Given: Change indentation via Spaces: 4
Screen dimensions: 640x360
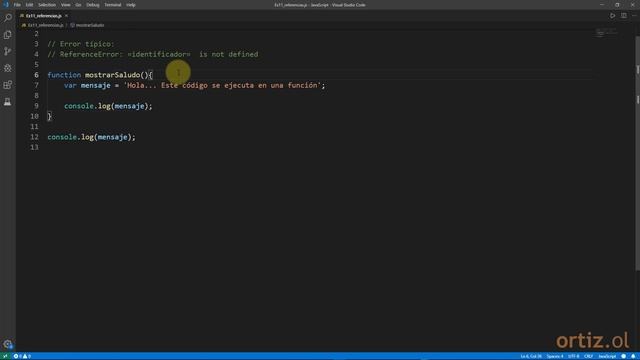Looking at the screenshot, I should [x=555, y=356].
